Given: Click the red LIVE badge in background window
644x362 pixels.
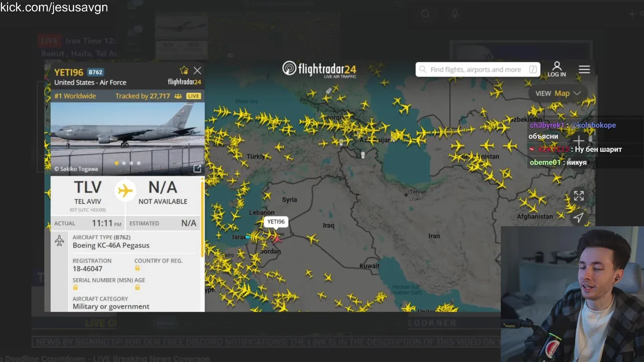Looking at the screenshot, I should pos(49,41).
